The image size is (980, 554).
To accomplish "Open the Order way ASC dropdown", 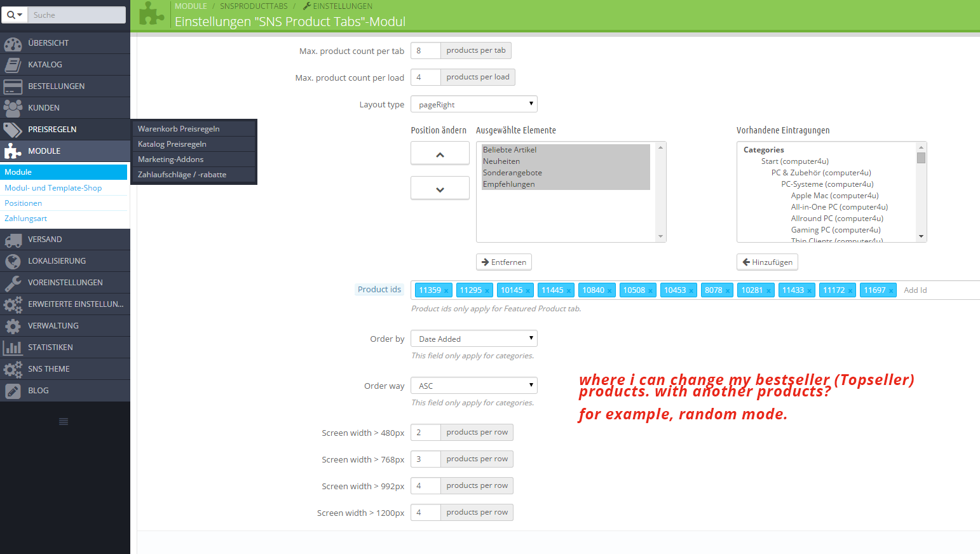I will point(474,386).
